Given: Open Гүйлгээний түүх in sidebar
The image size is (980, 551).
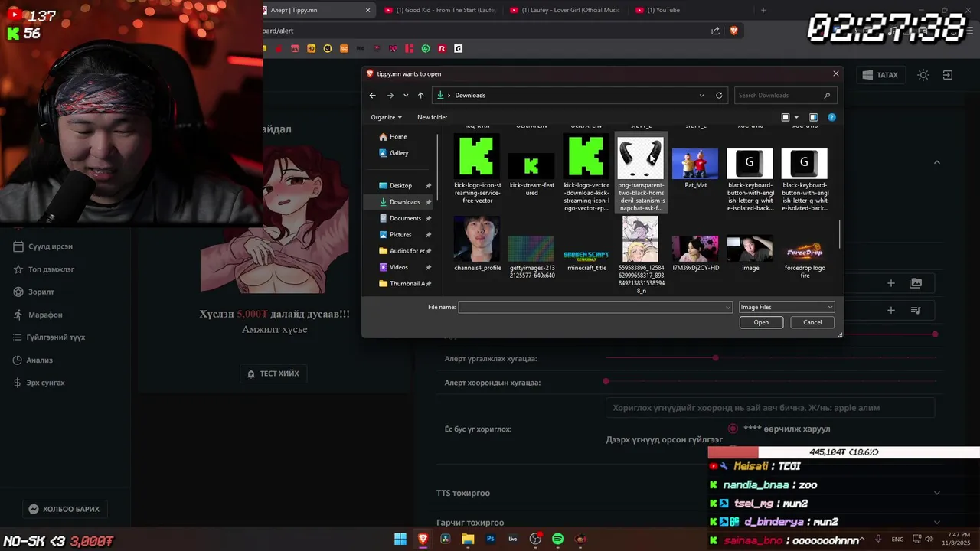Looking at the screenshot, I should (50, 337).
